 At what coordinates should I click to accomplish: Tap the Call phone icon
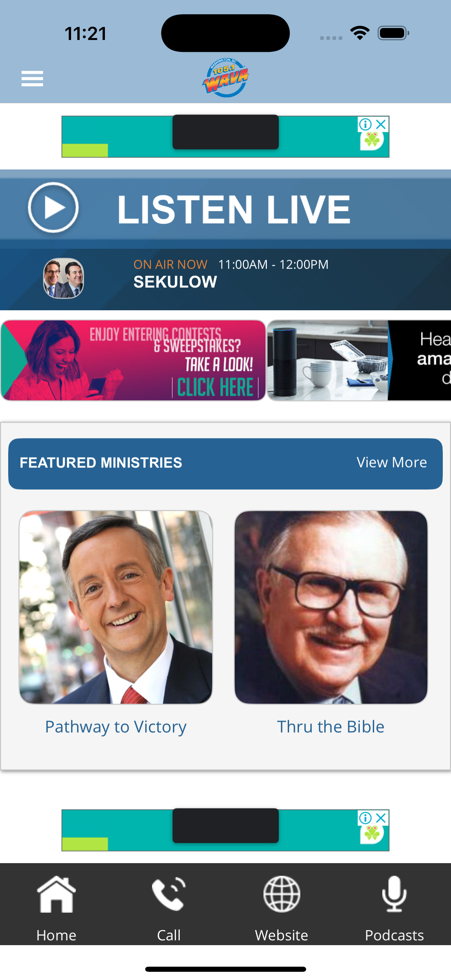click(169, 894)
